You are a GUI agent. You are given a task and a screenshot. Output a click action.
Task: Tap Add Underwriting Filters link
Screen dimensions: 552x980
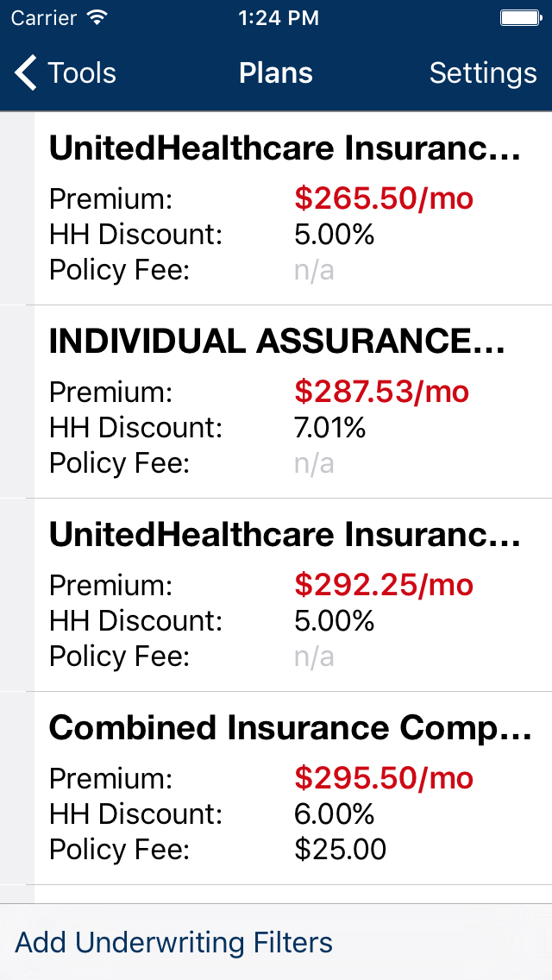pyautogui.click(x=174, y=942)
